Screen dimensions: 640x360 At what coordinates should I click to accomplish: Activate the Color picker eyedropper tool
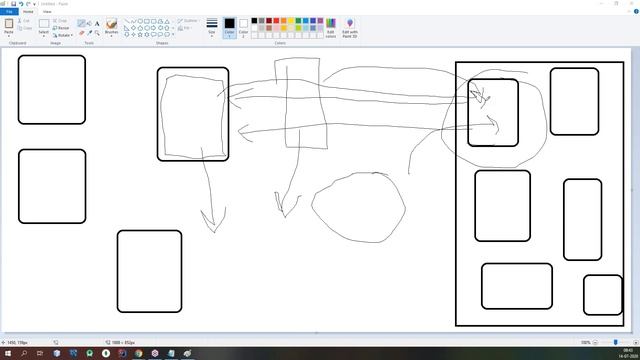(89, 33)
